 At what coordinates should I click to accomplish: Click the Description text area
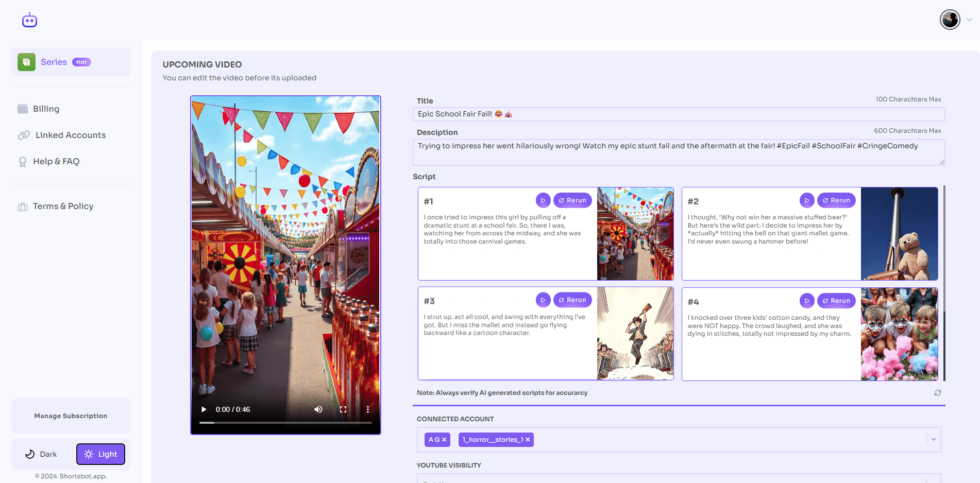pos(679,152)
